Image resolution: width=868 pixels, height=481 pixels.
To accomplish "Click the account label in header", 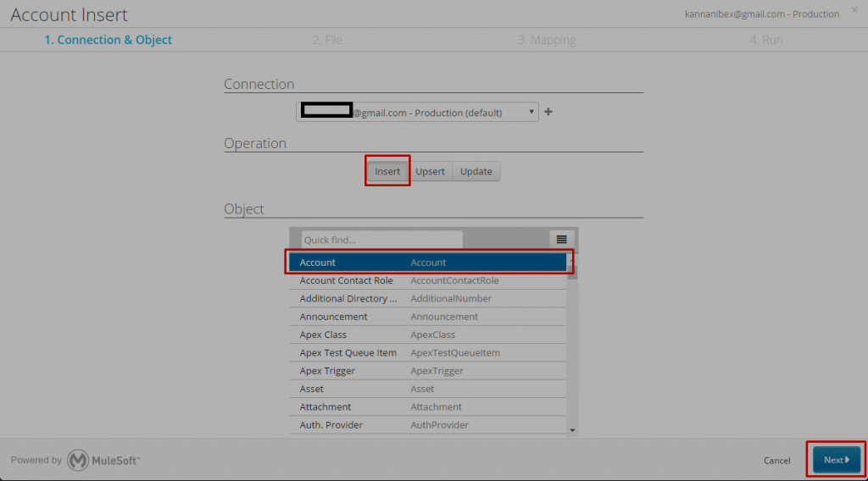I will coord(762,14).
